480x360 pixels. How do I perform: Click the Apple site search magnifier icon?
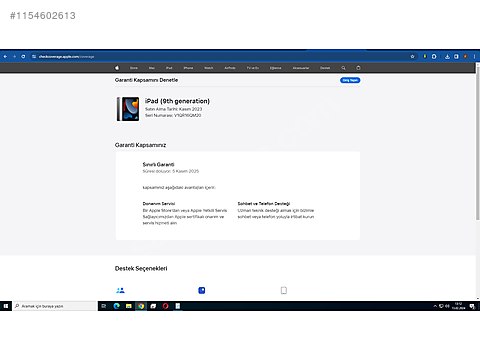(x=343, y=68)
